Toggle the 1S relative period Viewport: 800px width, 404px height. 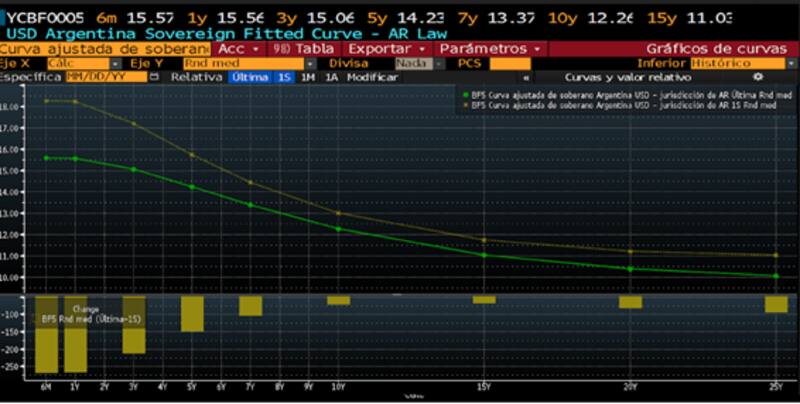pos(284,76)
